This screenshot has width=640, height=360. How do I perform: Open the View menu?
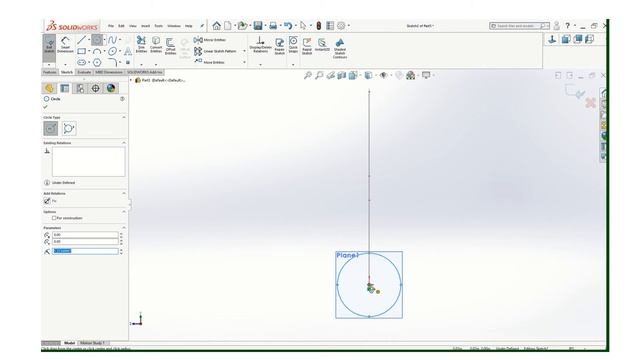coord(133,26)
